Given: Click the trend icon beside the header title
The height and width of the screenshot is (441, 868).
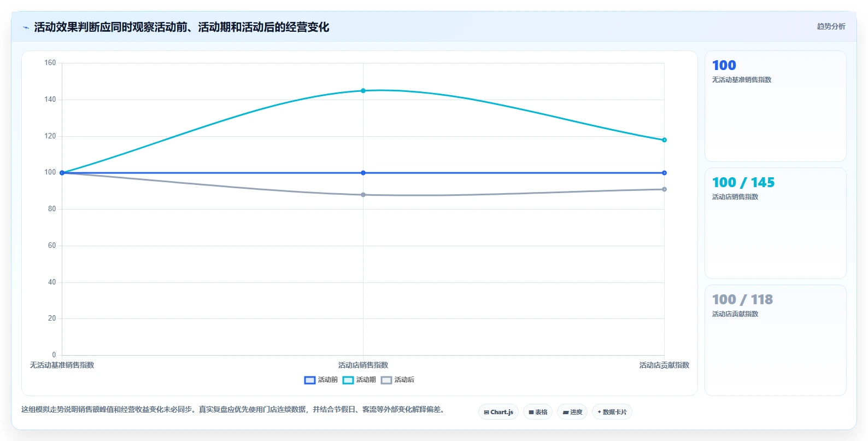Looking at the screenshot, I should pos(26,27).
